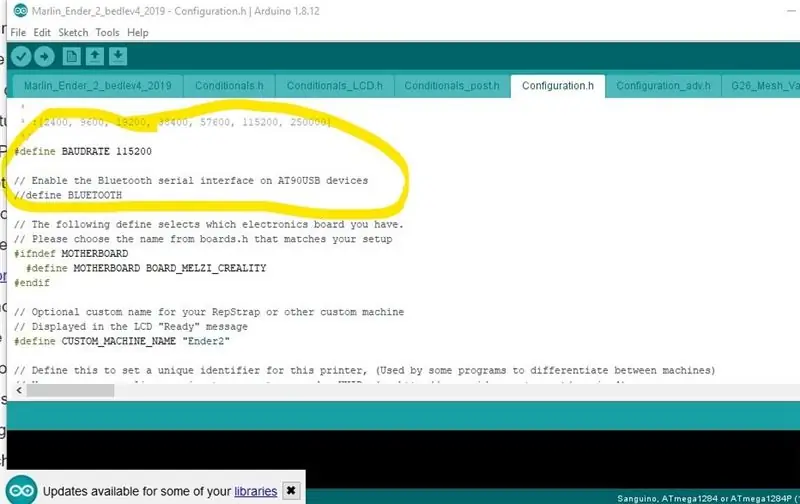Open a sketch using the Open icon
The height and width of the screenshot is (504, 800).
tap(94, 56)
